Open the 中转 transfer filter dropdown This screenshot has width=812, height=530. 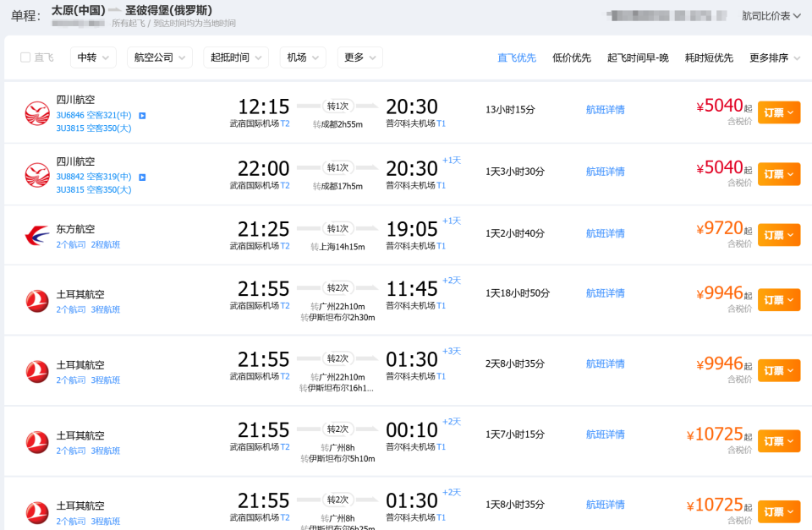pyautogui.click(x=93, y=57)
